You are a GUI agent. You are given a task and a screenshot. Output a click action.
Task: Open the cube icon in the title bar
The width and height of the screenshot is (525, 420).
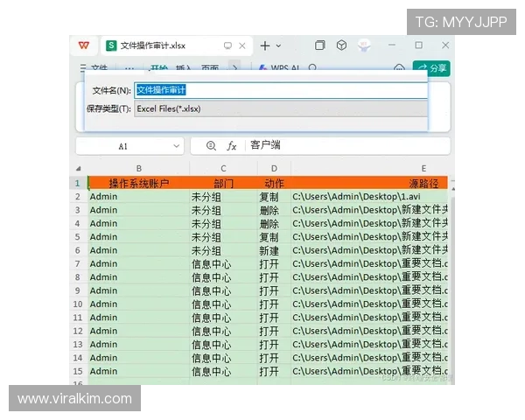(341, 45)
